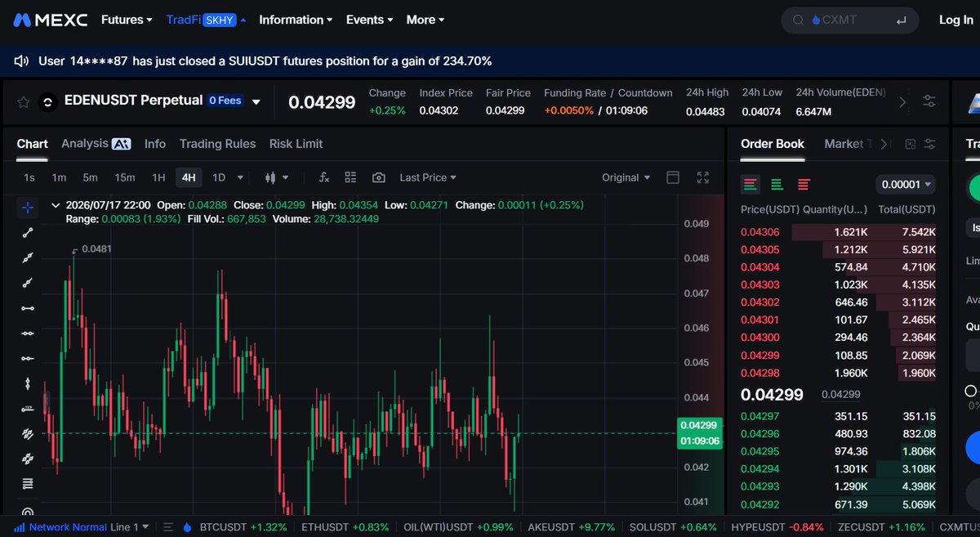Viewport: 980px width, 537px height.
Task: Switch to the Analysis AI tab
Action: point(96,144)
